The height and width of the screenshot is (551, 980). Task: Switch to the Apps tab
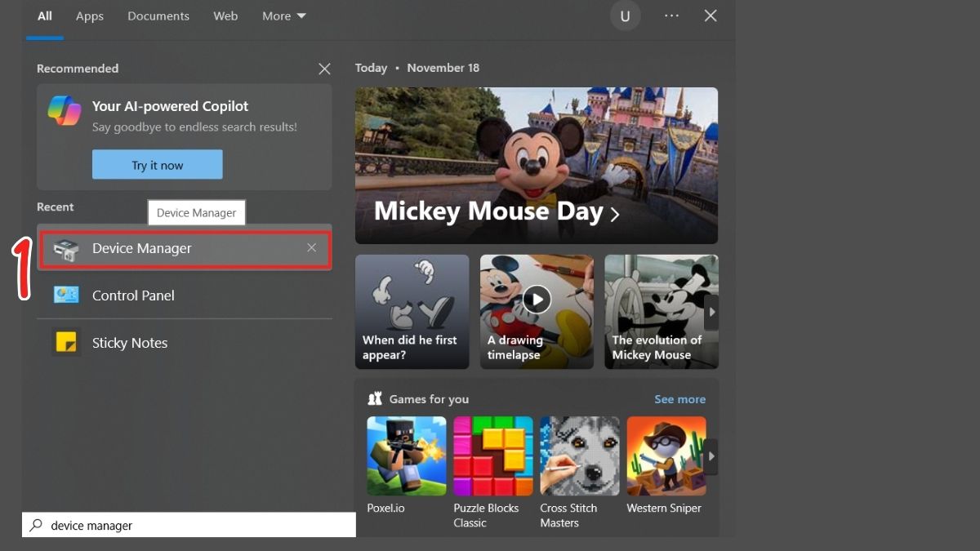pos(90,16)
